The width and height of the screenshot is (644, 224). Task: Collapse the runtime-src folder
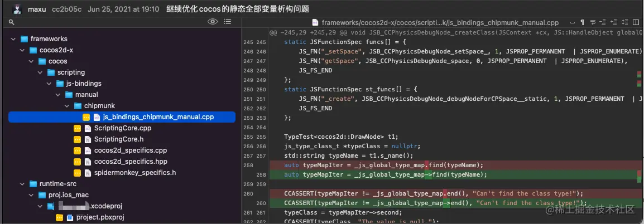tap(22, 184)
